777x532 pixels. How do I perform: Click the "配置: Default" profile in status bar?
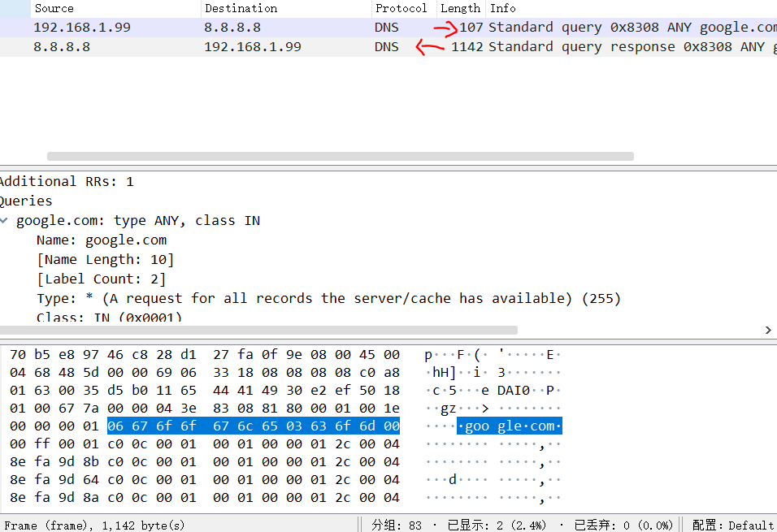tap(733, 525)
